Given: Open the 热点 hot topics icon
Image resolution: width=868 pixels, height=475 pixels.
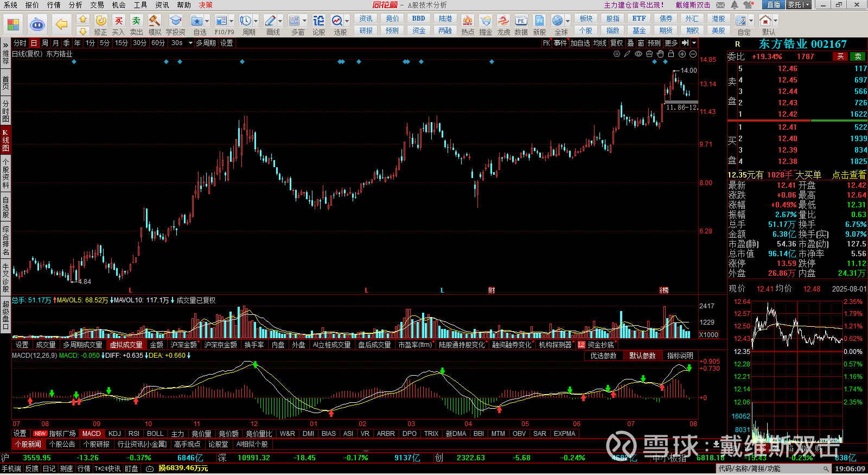Looking at the screenshot, I should click(x=468, y=21).
